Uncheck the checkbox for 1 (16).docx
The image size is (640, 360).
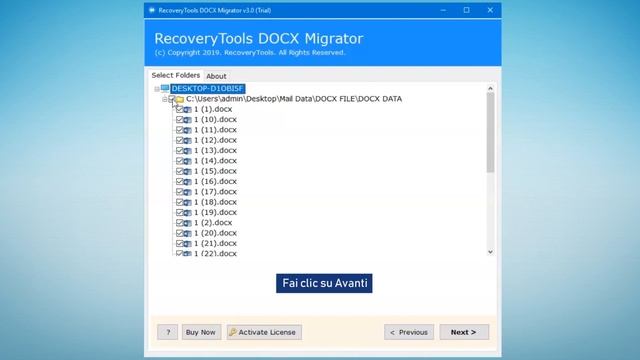180,181
